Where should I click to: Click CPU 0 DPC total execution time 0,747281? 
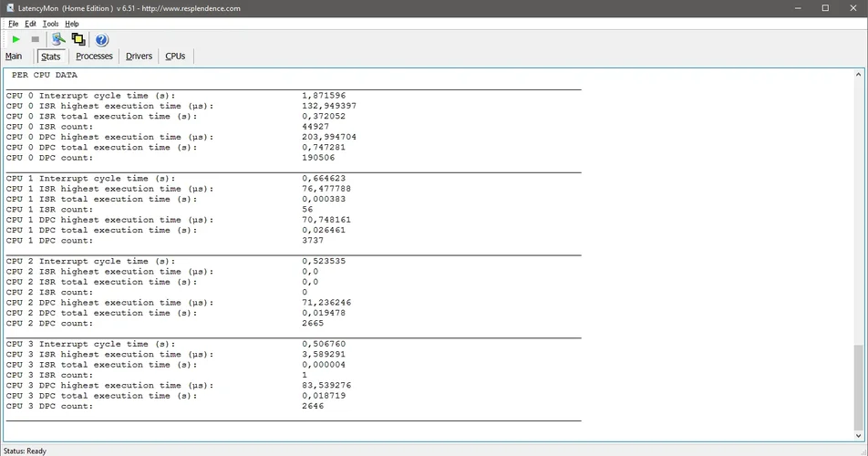(324, 147)
